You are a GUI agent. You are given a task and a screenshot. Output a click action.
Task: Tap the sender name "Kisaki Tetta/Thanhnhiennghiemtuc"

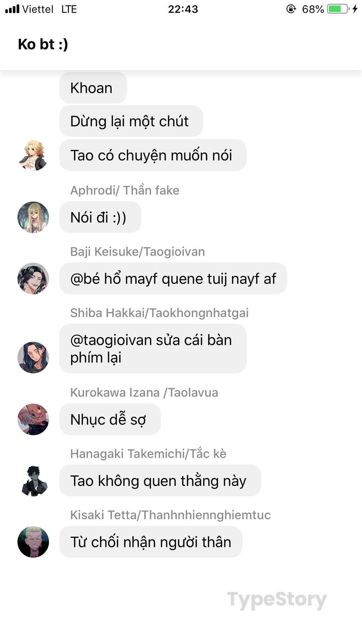tap(170, 515)
